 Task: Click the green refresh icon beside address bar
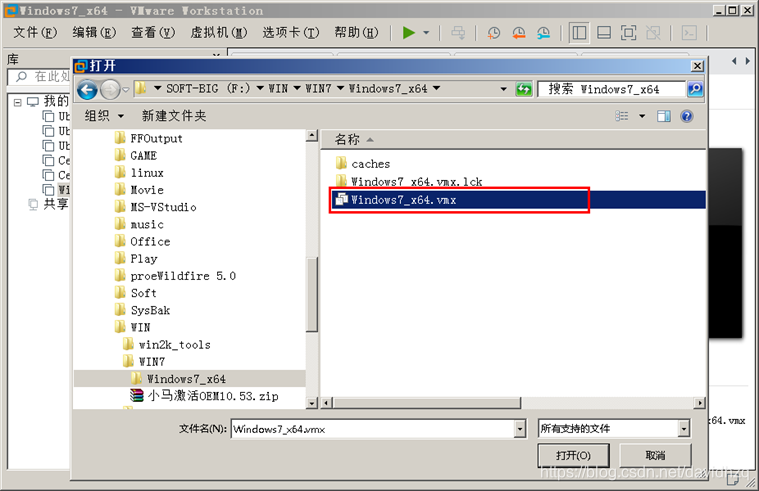pyautogui.click(x=523, y=89)
